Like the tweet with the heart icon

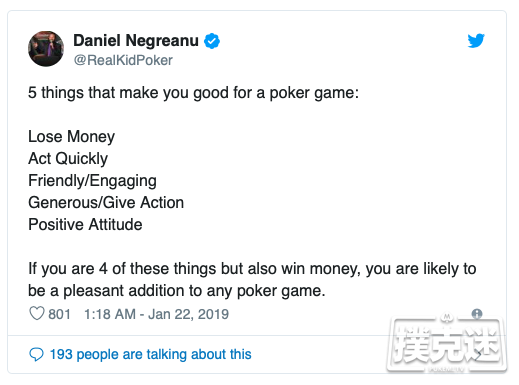(37, 314)
